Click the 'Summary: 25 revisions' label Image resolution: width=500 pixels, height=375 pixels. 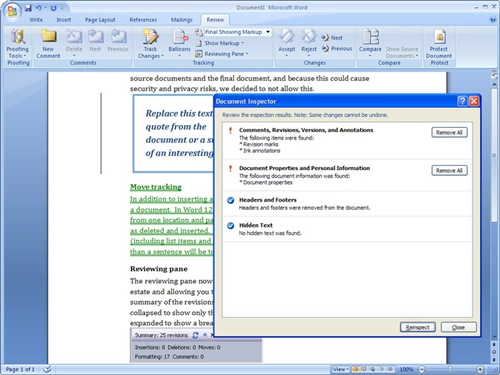click(x=161, y=335)
